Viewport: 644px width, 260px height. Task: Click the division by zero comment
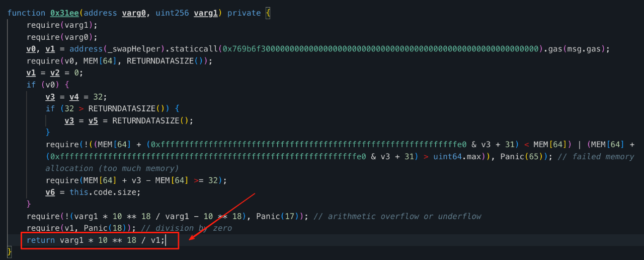(186, 228)
